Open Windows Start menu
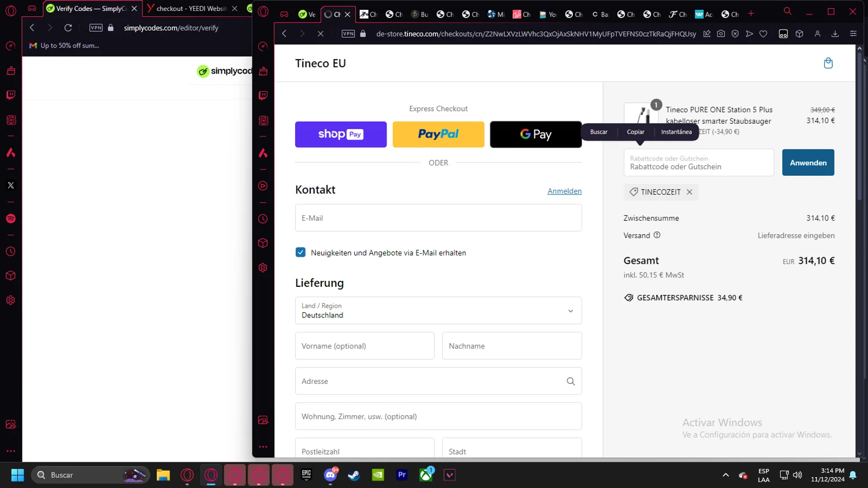Viewport: 868px width, 488px height. (x=17, y=475)
